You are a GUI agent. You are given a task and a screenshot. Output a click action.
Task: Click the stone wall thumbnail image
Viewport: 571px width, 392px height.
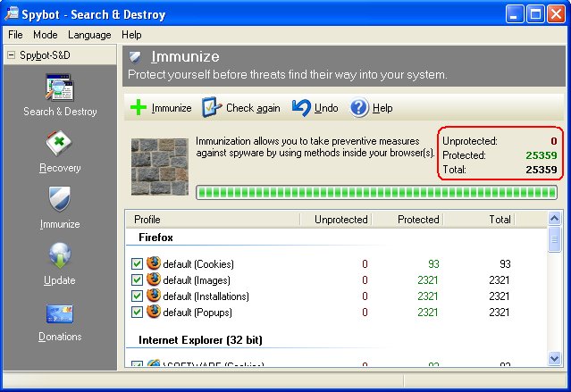pyautogui.click(x=160, y=167)
